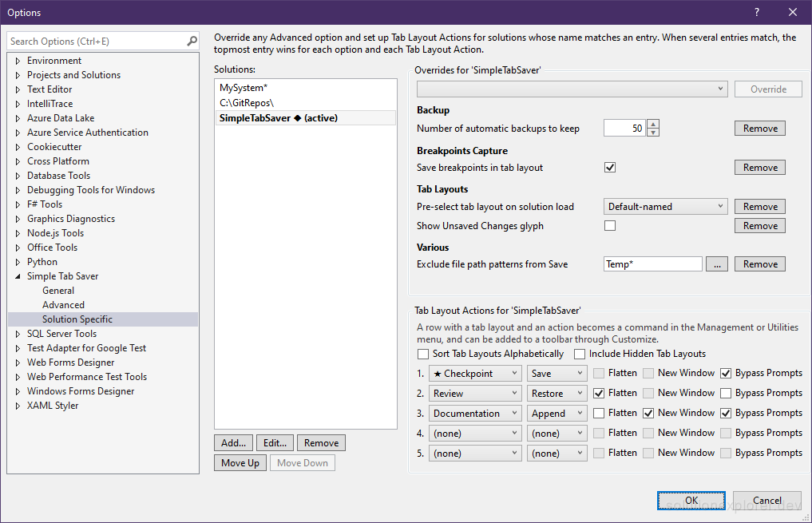Viewport: 812px width, 523px height.
Task: Select SimpleTabSaver (active) solution entry
Action: tap(306, 118)
